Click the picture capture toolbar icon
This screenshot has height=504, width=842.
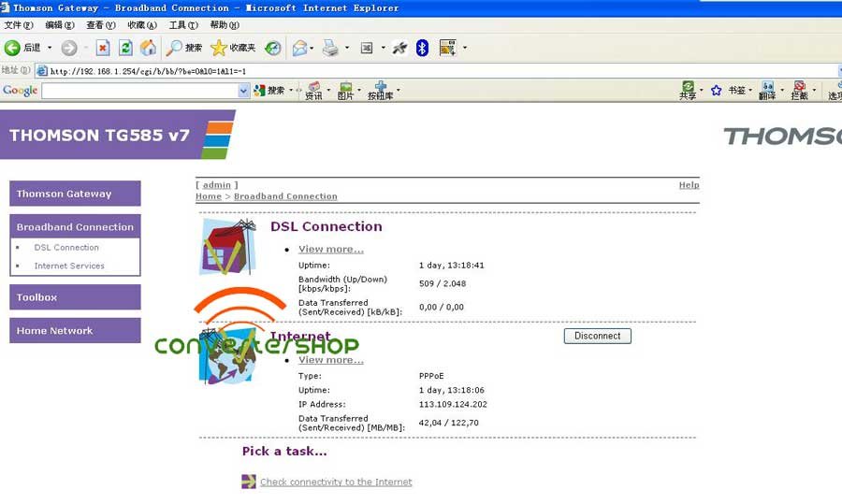[x=447, y=48]
